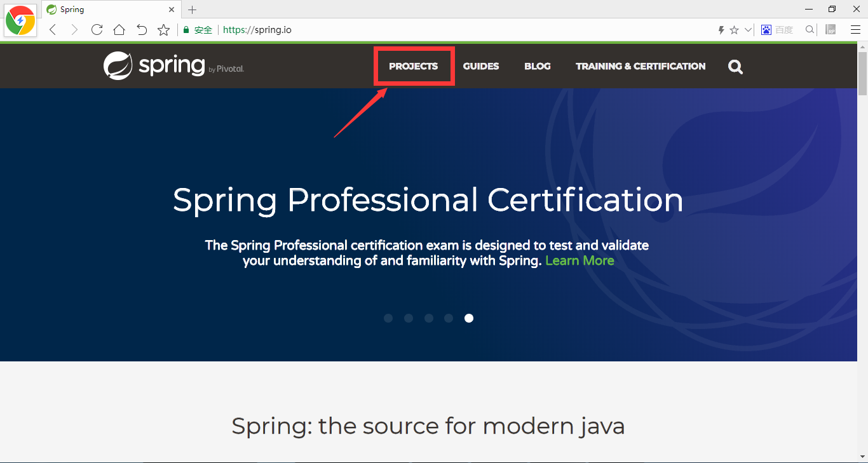Reload the page with the refresh icon
The width and height of the screenshot is (868, 463).
click(x=97, y=30)
